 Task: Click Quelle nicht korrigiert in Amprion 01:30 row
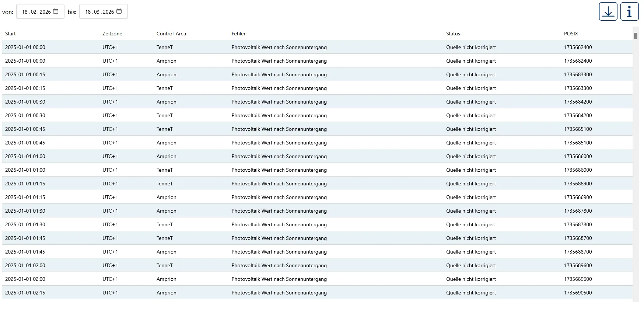[471, 211]
